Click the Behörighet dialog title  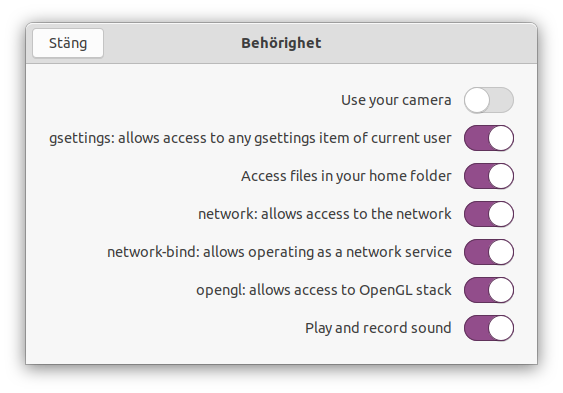(281, 43)
